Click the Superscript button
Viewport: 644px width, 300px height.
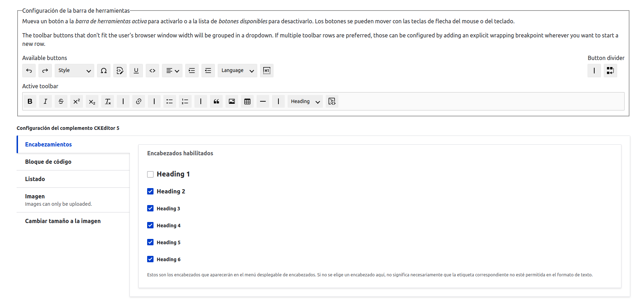77,101
